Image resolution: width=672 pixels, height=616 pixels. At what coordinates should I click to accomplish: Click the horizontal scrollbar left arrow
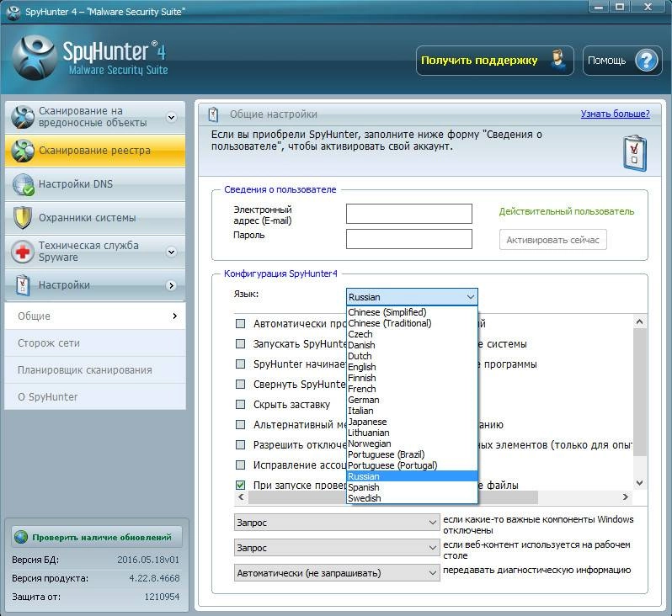tap(241, 497)
